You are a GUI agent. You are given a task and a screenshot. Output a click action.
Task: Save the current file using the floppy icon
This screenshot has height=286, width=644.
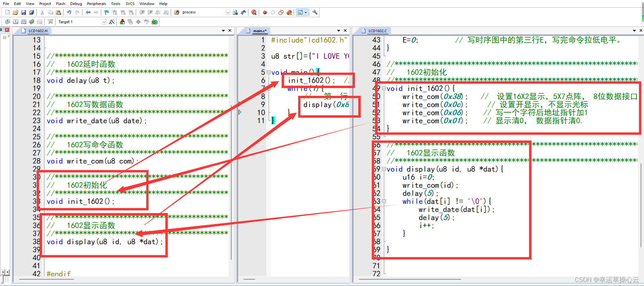pyautogui.click(x=24, y=12)
